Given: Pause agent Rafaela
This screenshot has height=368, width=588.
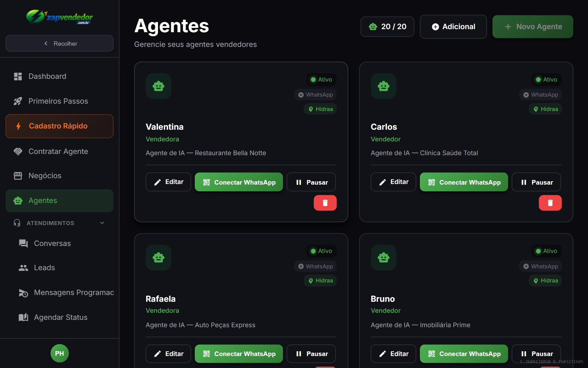Looking at the screenshot, I should [311, 354].
